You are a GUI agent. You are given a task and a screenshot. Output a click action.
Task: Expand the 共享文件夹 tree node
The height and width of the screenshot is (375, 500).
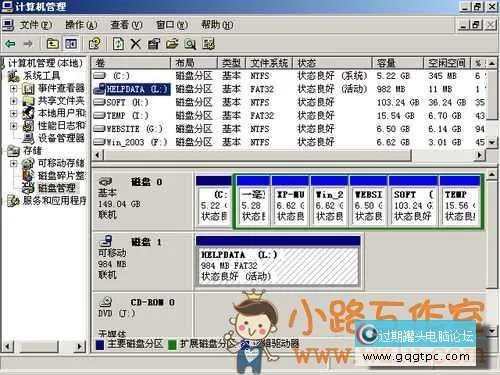click(x=13, y=101)
